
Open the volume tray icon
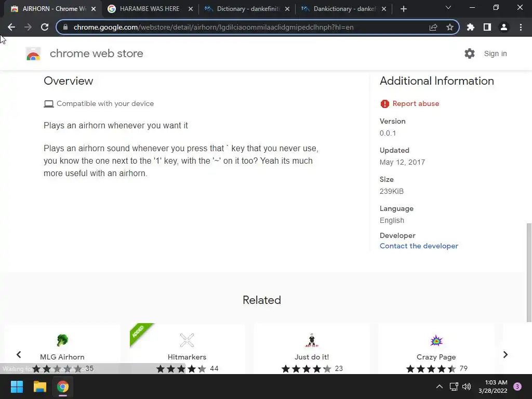coord(467,387)
